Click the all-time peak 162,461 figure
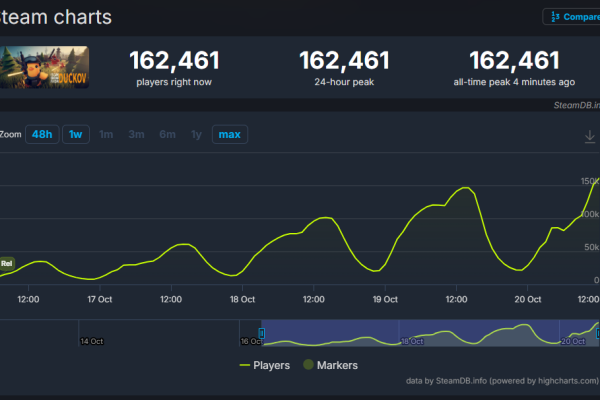 pyautogui.click(x=514, y=61)
